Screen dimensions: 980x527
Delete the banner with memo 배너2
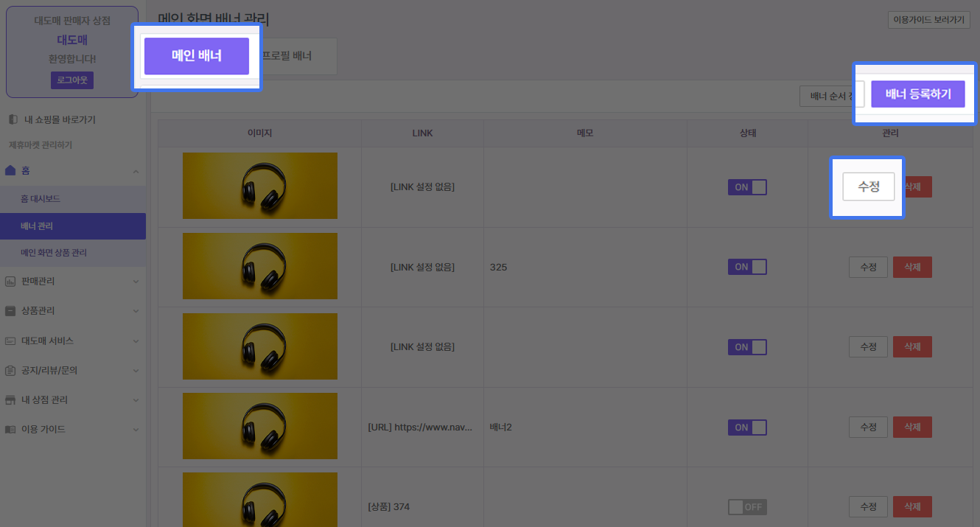(912, 427)
